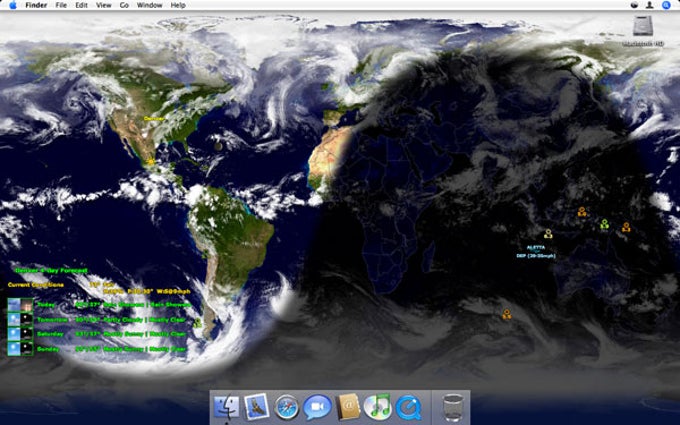Image resolution: width=680 pixels, height=425 pixels.
Task: Launch iTunes from the Dock
Action: tap(378, 407)
